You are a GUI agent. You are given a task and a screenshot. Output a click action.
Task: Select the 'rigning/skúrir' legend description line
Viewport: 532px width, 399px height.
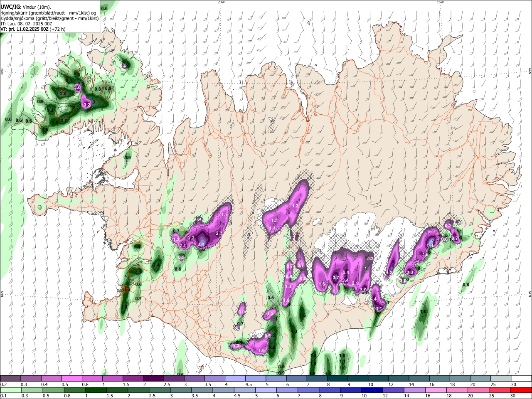(49, 13)
